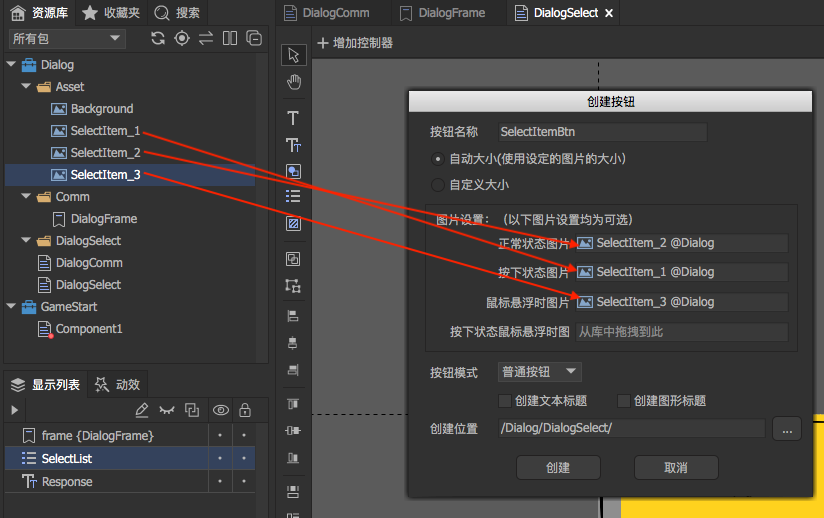824x518 pixels.
Task: Click the lock icon in display list header
Action: click(244, 410)
